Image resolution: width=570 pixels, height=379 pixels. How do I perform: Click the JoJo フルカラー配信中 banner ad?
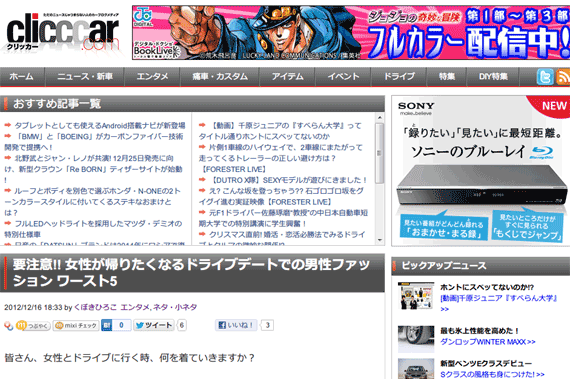point(351,33)
